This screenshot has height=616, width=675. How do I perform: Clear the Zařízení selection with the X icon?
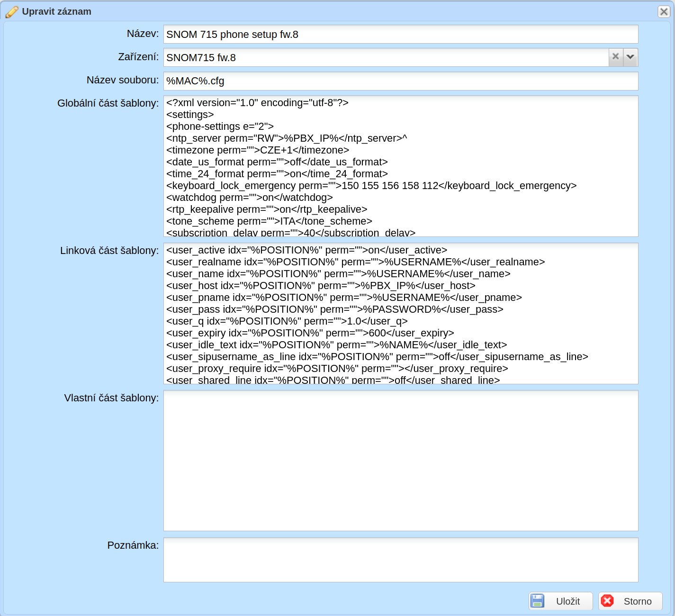pyautogui.click(x=616, y=57)
